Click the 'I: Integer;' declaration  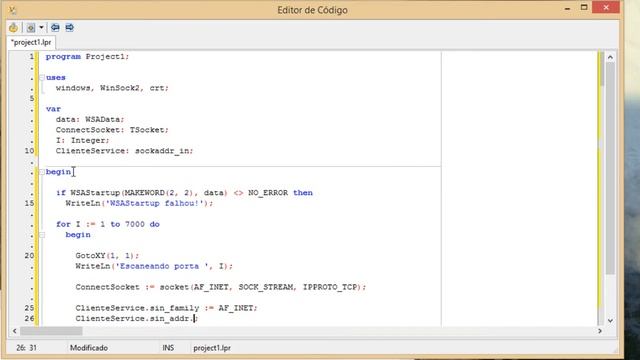point(82,140)
